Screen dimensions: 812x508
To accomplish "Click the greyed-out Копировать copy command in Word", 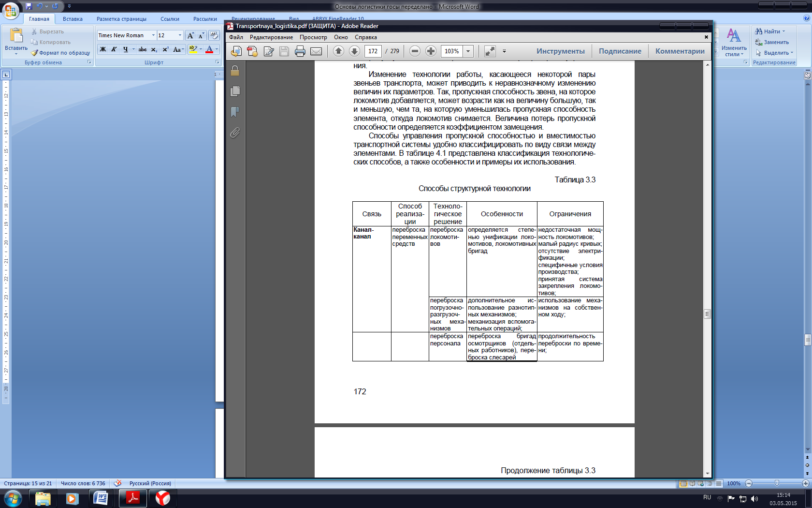I will click(51, 42).
